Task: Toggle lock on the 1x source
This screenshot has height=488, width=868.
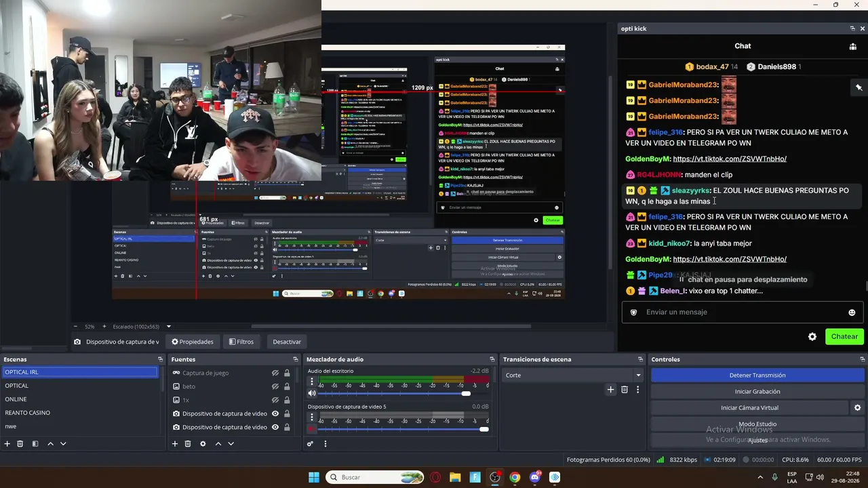Action: [287, 400]
